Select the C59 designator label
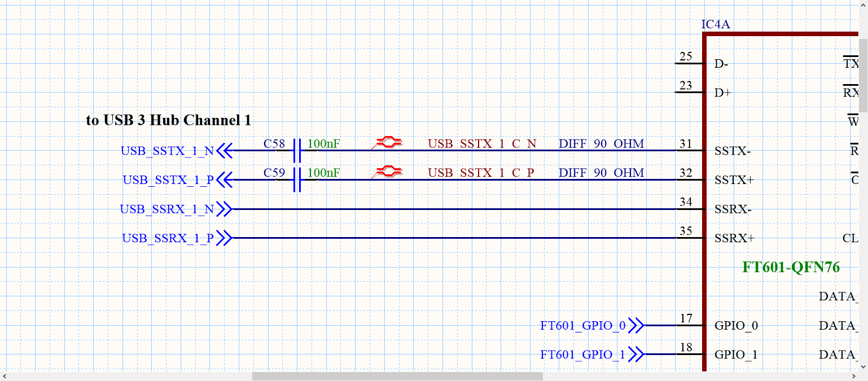The image size is (868, 381). point(274,173)
